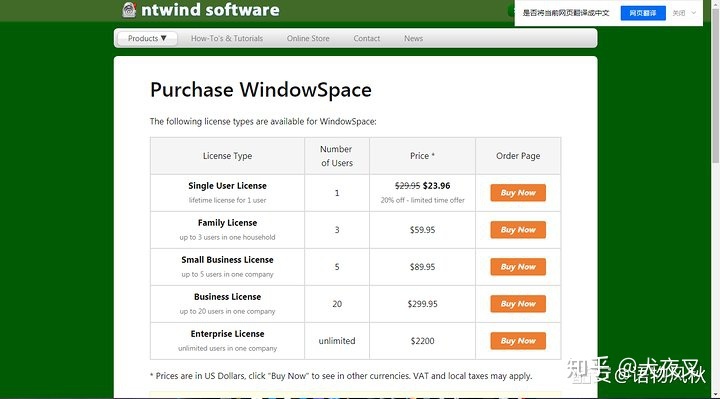This screenshot has height=399, width=720.
Task: Click the '20' users cell
Action: [337, 304]
